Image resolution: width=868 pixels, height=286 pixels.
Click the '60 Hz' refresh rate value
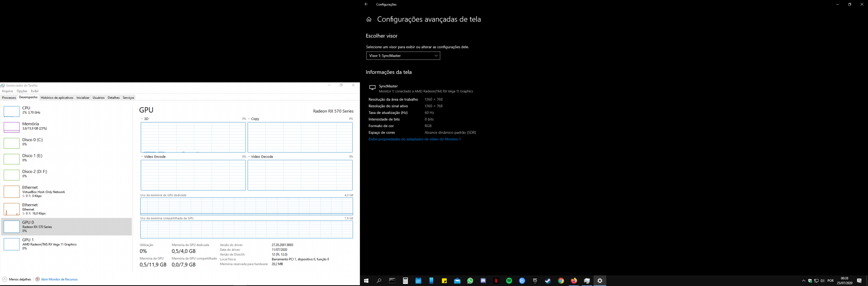[429, 113]
